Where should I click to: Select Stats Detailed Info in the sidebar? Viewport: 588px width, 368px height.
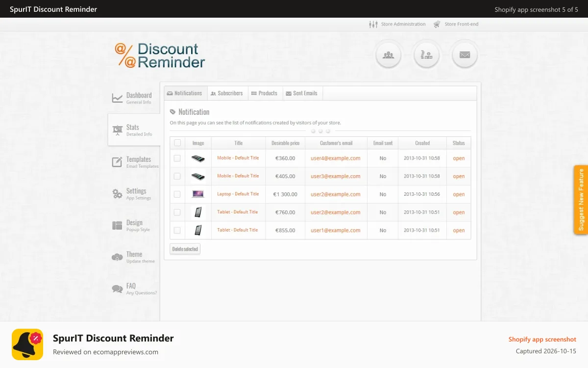click(134, 130)
